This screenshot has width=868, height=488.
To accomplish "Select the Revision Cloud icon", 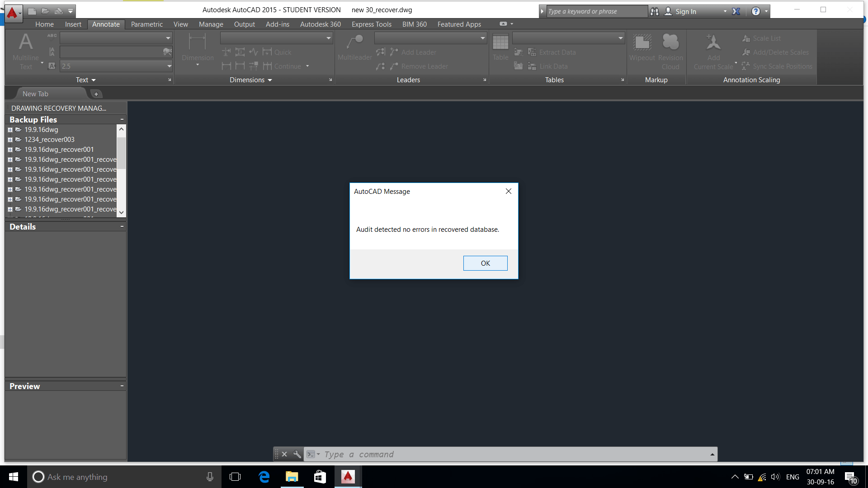I will click(670, 42).
